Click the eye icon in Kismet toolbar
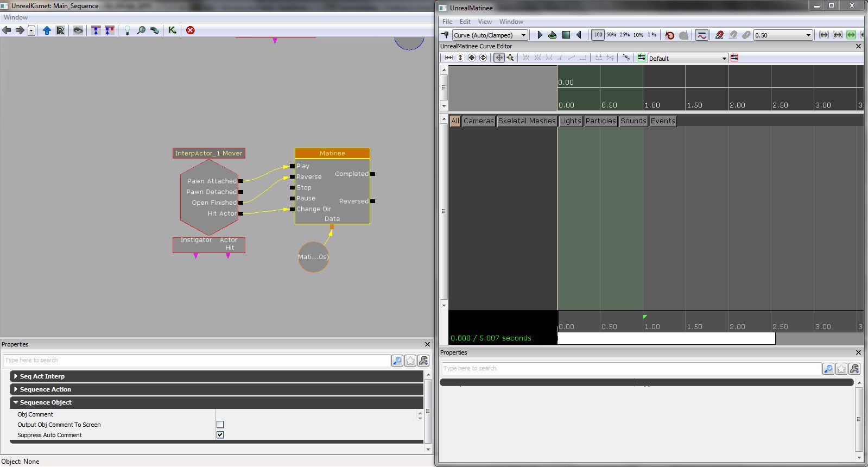This screenshot has width=868, height=467. (78, 30)
